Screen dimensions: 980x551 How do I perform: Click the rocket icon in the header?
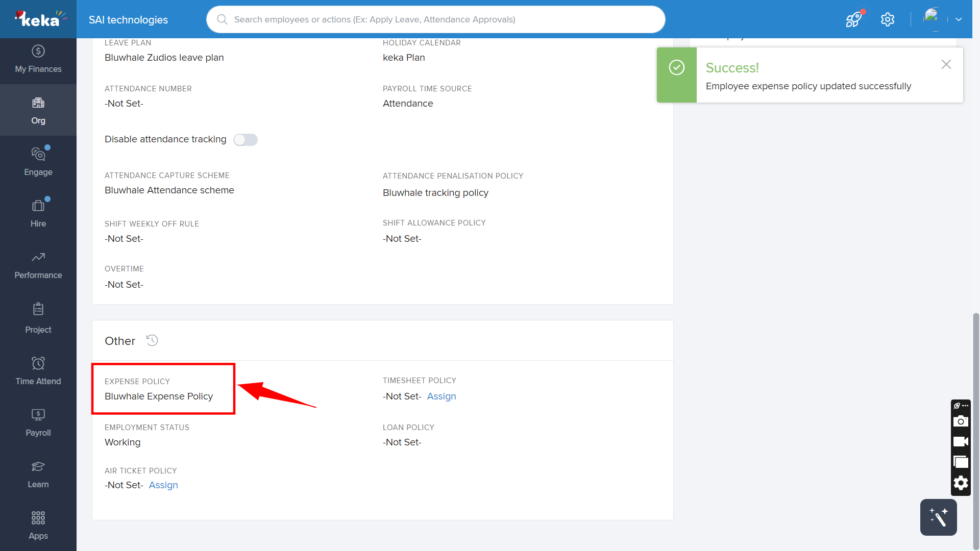point(853,19)
